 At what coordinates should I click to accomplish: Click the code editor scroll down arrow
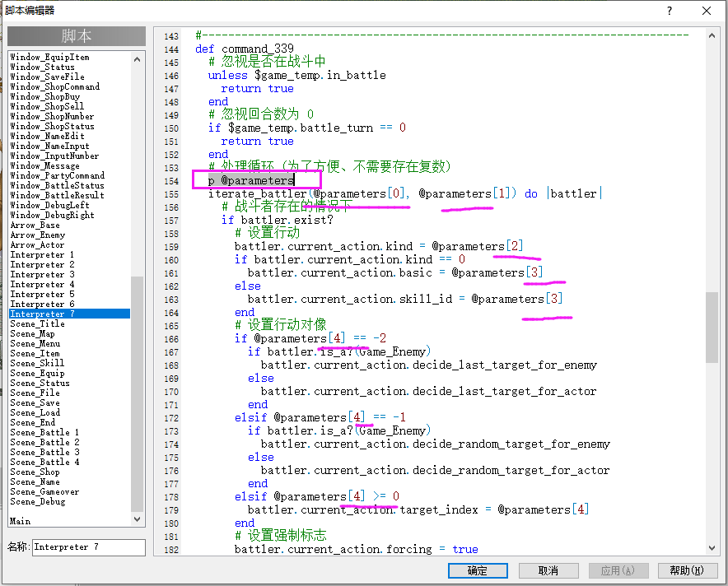click(x=712, y=548)
